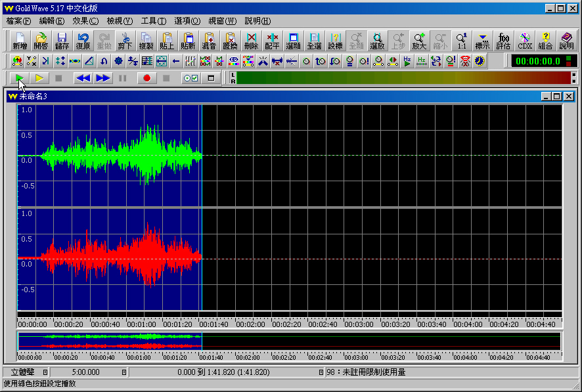Click the 評估 expression evaluator icon

[x=504, y=41]
